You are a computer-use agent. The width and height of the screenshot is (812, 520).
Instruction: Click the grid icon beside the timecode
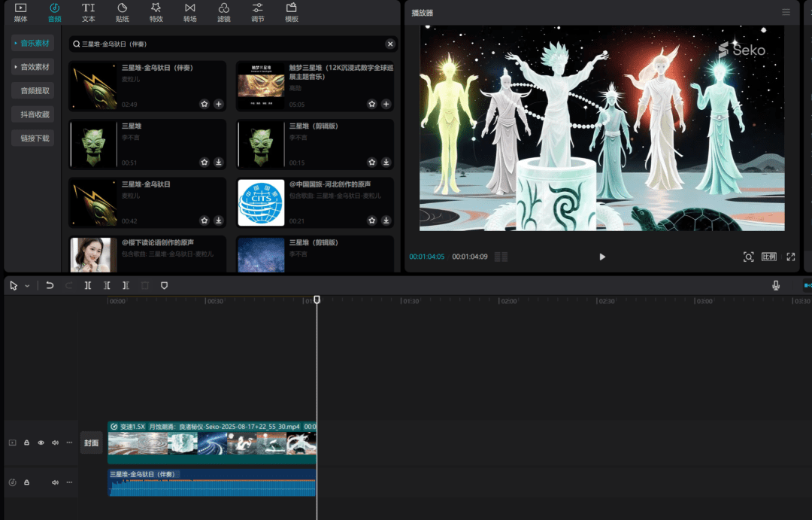click(x=501, y=257)
